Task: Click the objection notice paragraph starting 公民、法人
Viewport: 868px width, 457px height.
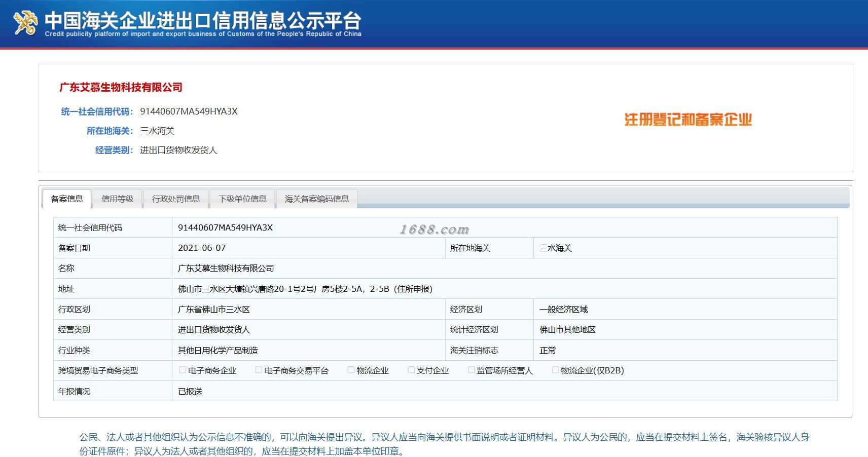Action: pos(444,444)
